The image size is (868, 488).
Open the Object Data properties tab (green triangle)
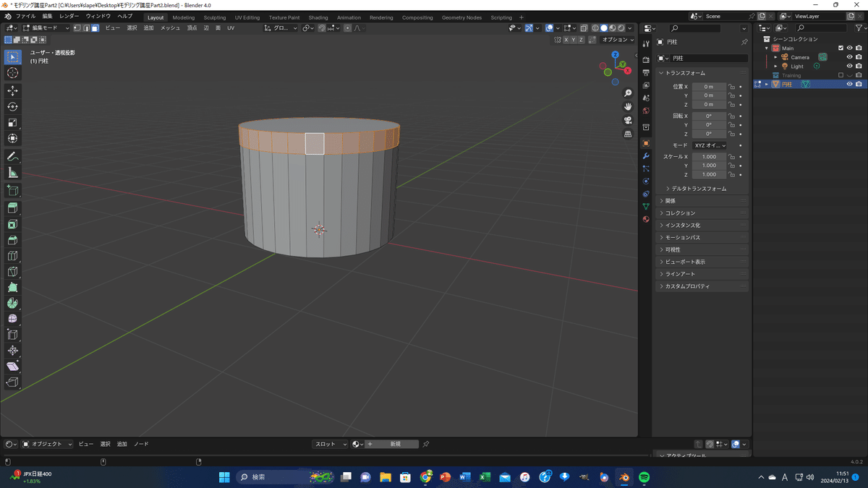pyautogui.click(x=646, y=206)
